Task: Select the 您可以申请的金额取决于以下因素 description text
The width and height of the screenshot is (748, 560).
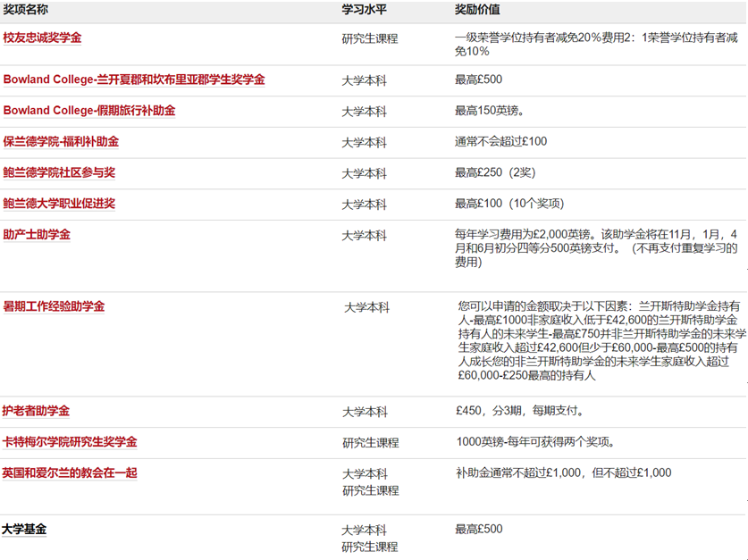Action: pyautogui.click(x=602, y=341)
